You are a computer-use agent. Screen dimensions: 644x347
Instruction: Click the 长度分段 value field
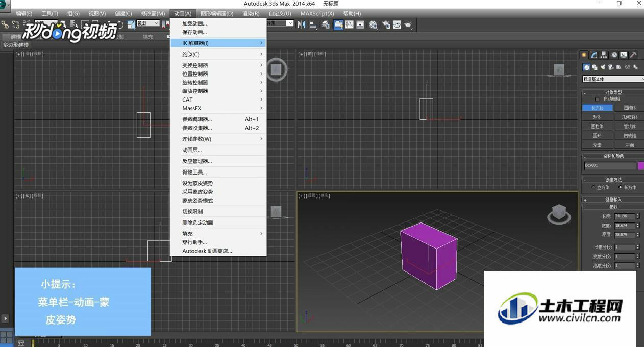pyautogui.click(x=625, y=247)
